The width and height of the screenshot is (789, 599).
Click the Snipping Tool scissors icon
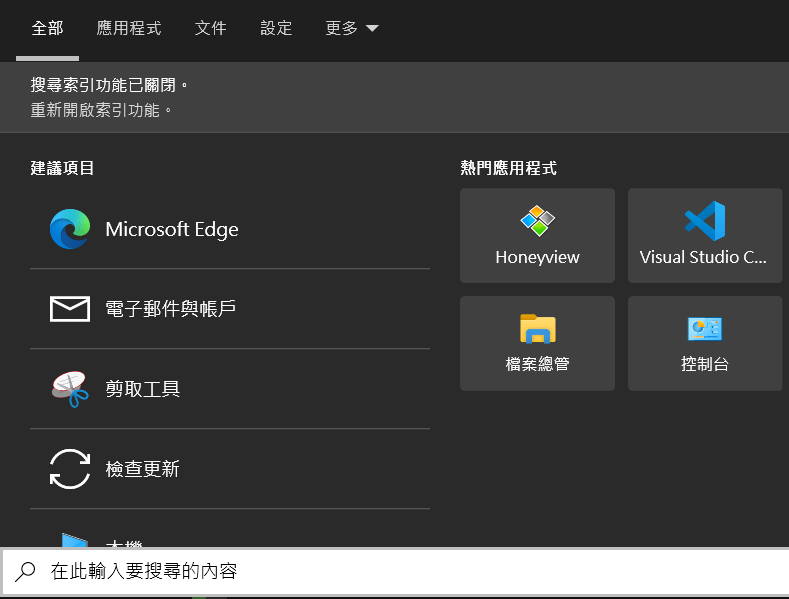tap(70, 389)
